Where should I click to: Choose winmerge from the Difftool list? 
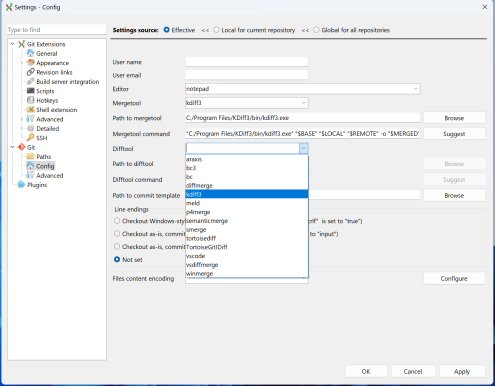point(247,274)
